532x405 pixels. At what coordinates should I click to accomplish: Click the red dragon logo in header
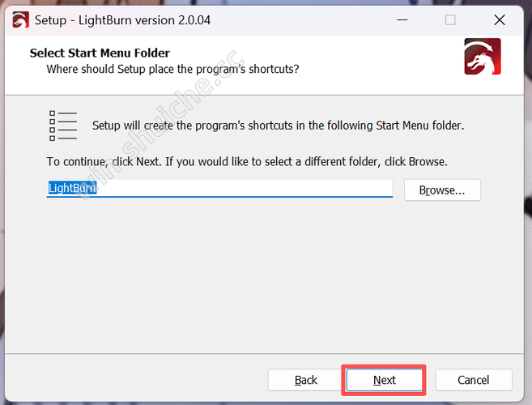[482, 57]
